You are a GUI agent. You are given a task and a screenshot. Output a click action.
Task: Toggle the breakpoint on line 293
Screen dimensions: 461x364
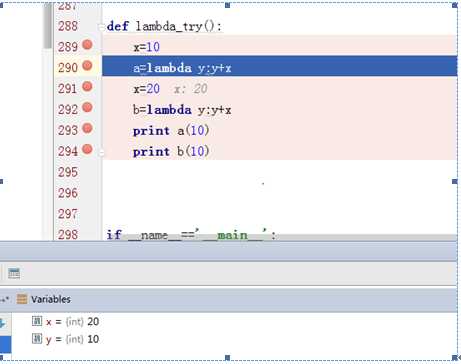(x=87, y=128)
